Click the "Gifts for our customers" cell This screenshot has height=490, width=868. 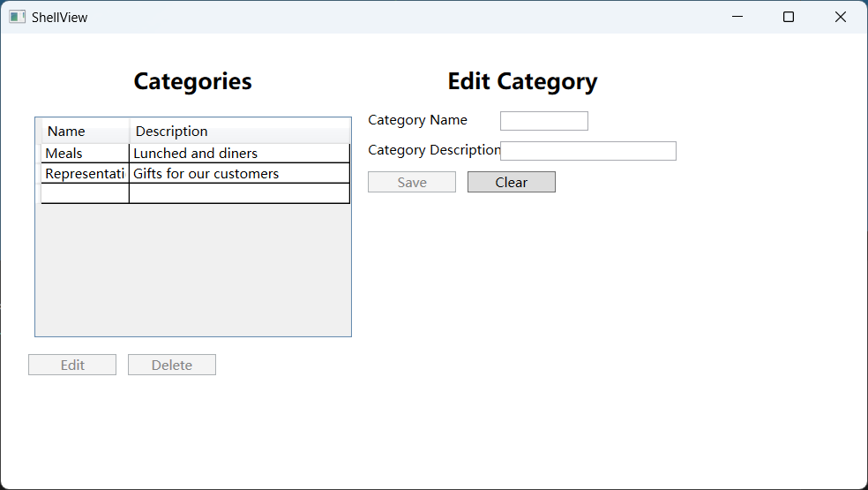click(238, 174)
